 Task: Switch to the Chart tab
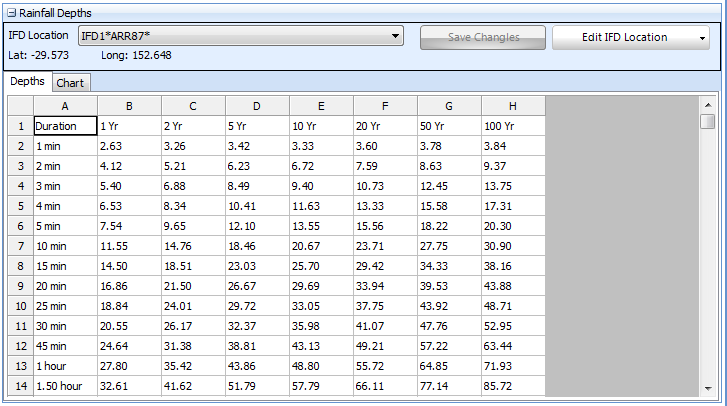pyautogui.click(x=70, y=83)
